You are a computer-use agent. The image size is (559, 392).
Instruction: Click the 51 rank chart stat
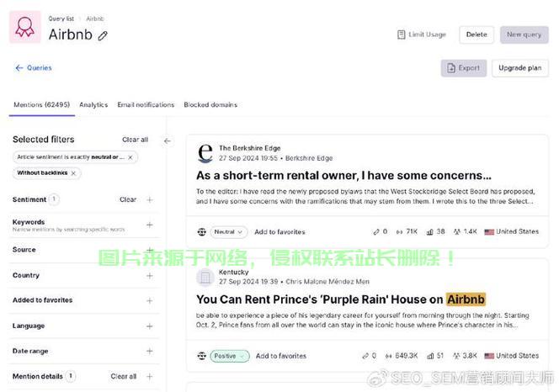point(435,356)
